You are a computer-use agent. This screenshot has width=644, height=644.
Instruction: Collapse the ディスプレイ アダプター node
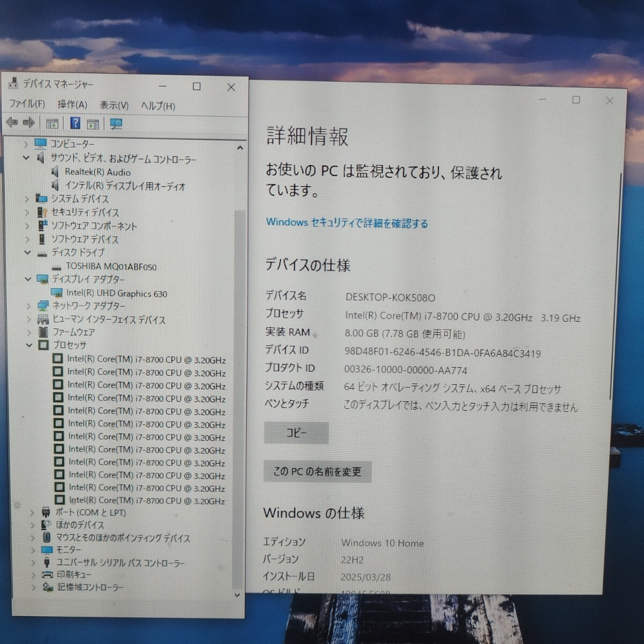point(28,279)
